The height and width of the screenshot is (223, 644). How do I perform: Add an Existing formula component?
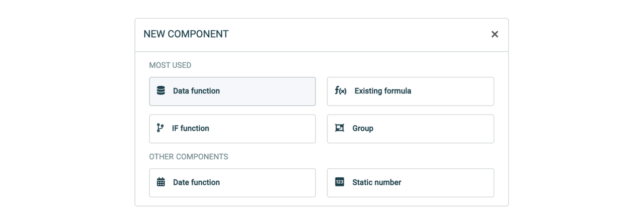tap(411, 91)
